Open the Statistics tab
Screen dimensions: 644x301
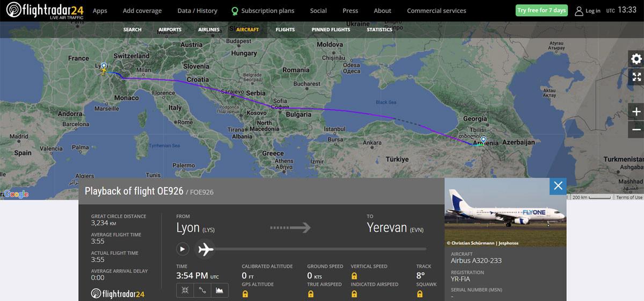(x=379, y=30)
